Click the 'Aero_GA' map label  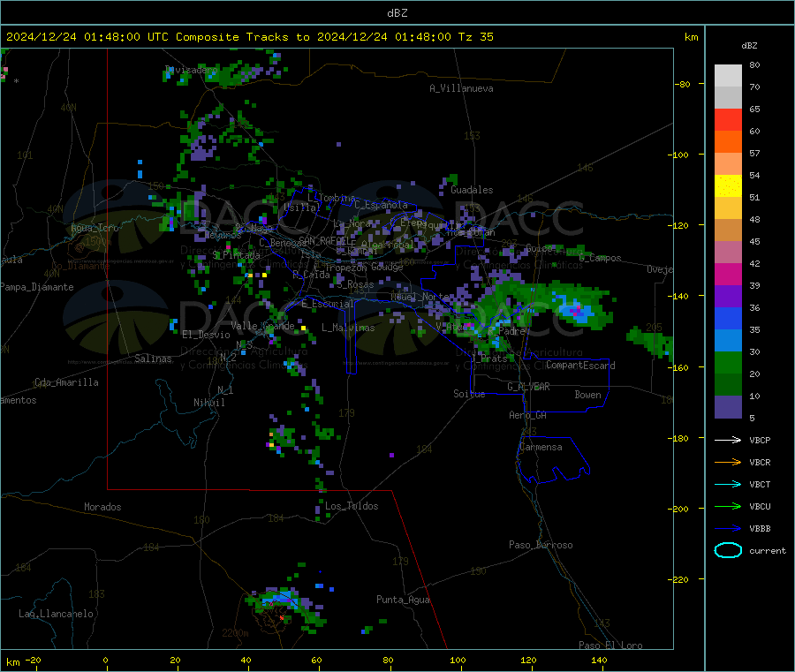coord(527,415)
